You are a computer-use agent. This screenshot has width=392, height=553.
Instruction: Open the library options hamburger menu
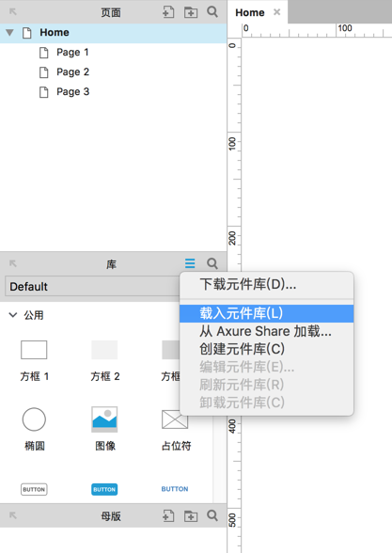tap(190, 263)
